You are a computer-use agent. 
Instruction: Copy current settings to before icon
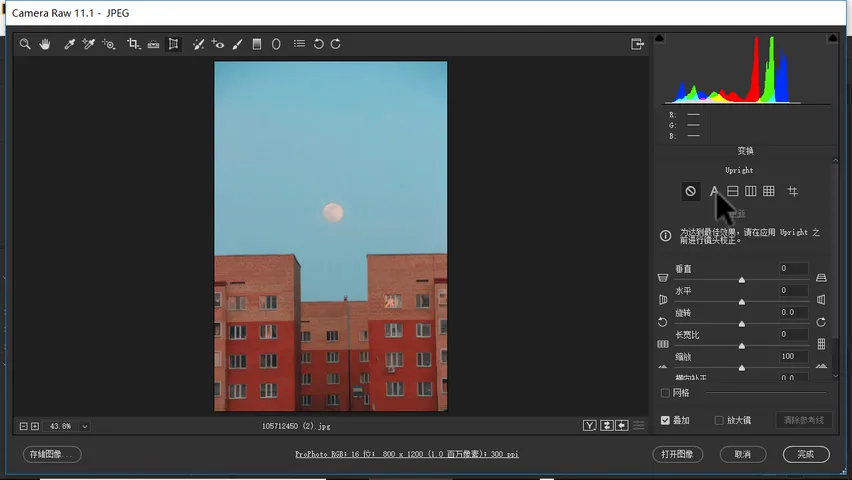click(622, 426)
